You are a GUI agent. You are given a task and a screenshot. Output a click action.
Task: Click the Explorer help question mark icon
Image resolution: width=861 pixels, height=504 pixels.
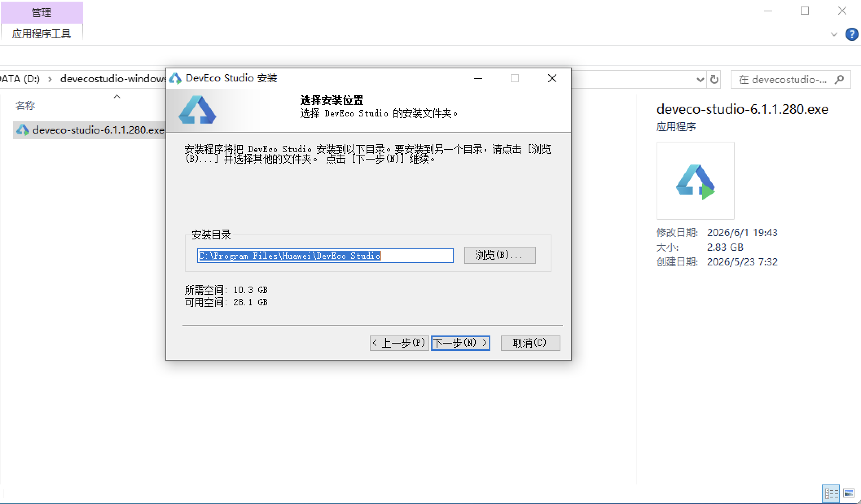coord(852,34)
